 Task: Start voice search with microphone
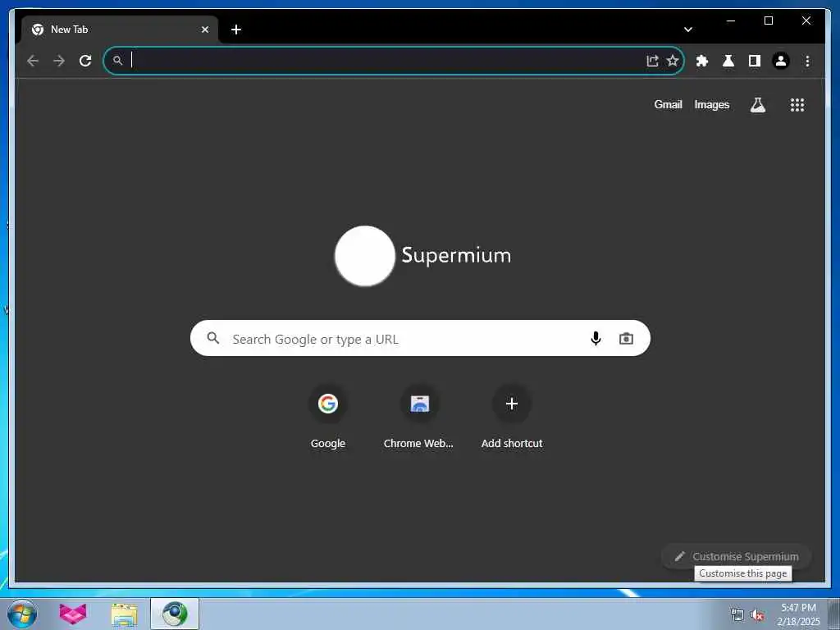596,339
